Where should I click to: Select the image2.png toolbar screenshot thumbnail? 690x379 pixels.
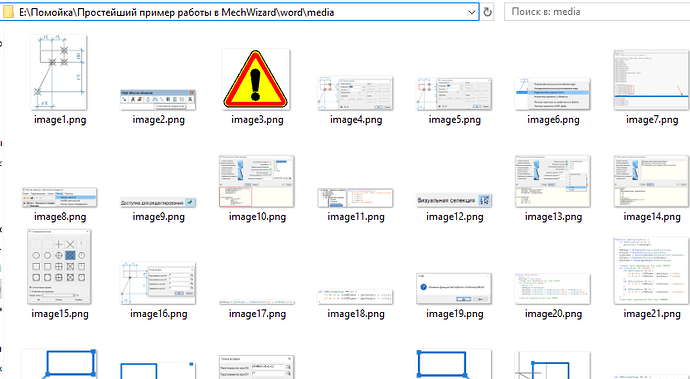pyautogui.click(x=158, y=100)
